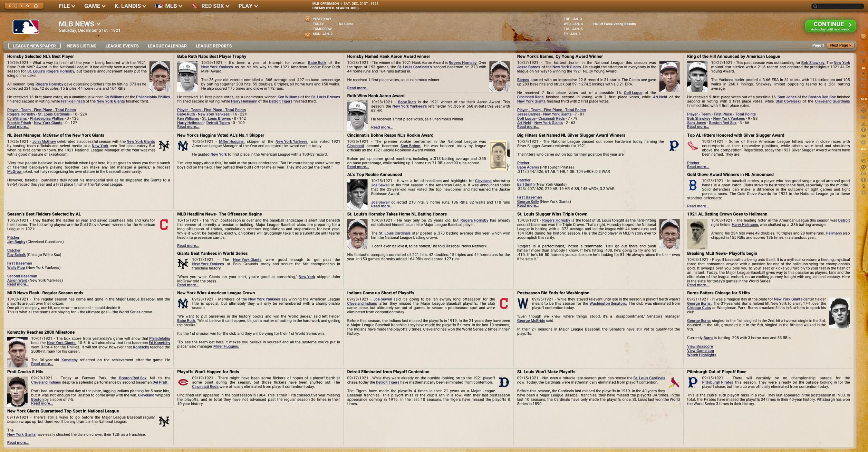
Task: Open Babe Adams link in Silver Slugger article
Action: (x=528, y=167)
